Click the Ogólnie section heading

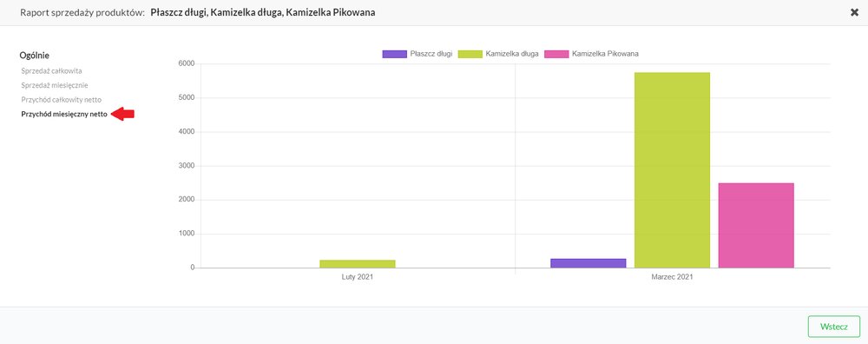coord(35,56)
